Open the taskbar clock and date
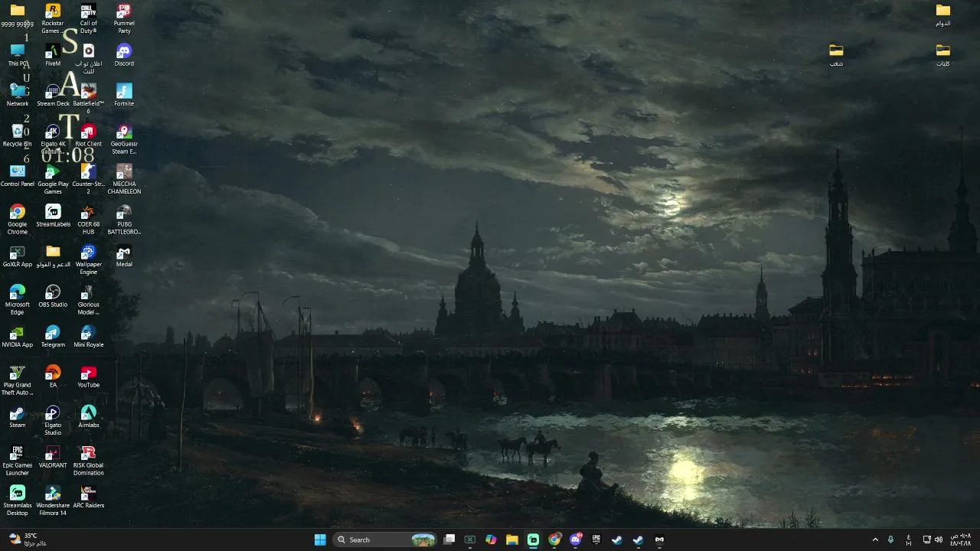This screenshot has height=551, width=980. 961,540
